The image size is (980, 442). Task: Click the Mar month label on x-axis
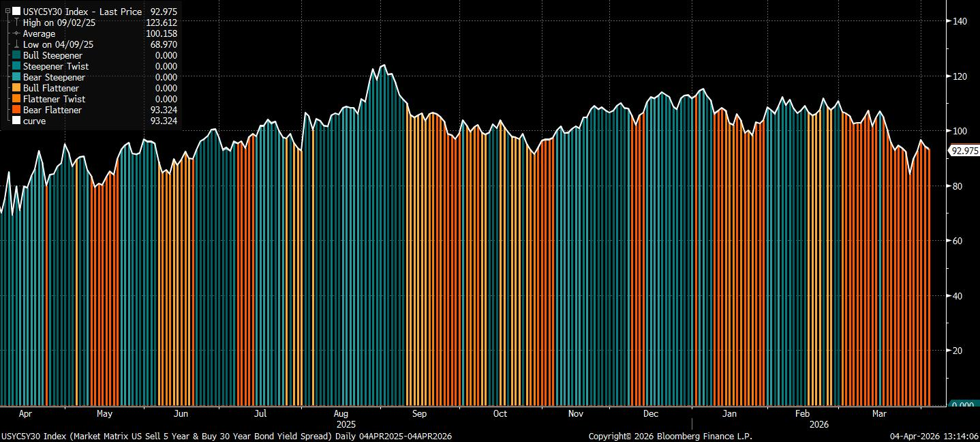[x=879, y=413]
